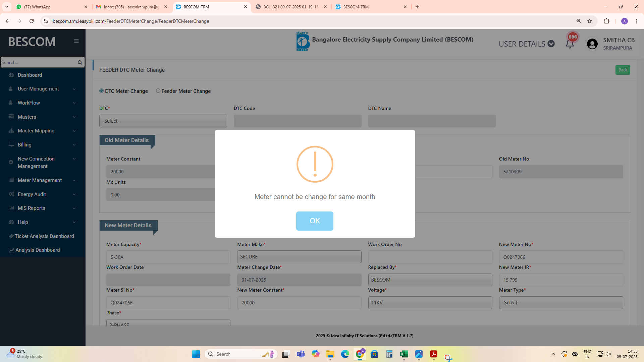Expand User Management sidebar menu
The image size is (644, 362).
coord(43,89)
